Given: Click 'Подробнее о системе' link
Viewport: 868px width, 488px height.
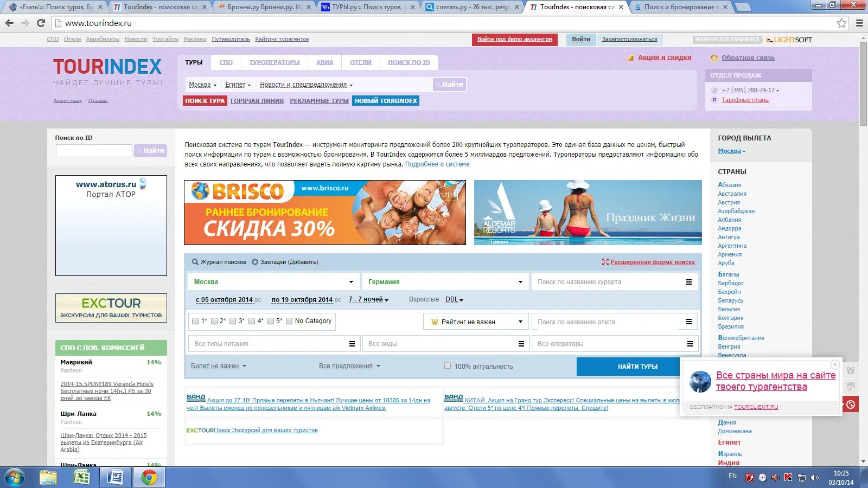Looking at the screenshot, I should click(437, 164).
